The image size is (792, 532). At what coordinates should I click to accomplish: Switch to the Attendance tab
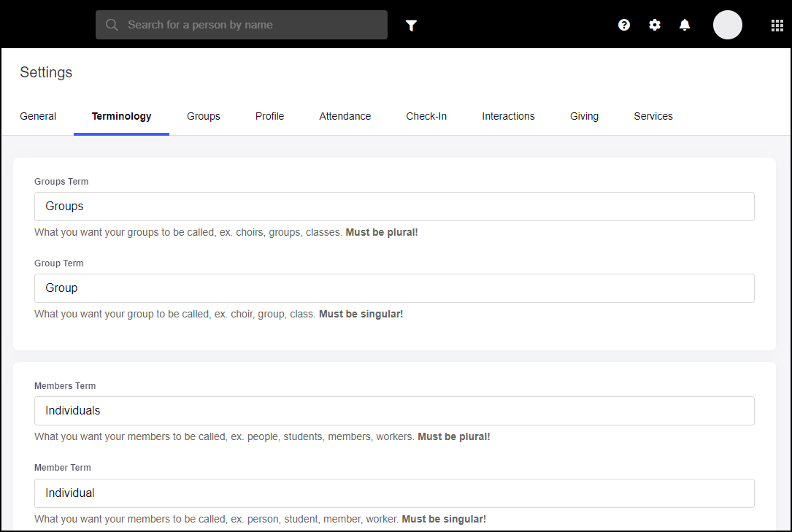tap(345, 116)
